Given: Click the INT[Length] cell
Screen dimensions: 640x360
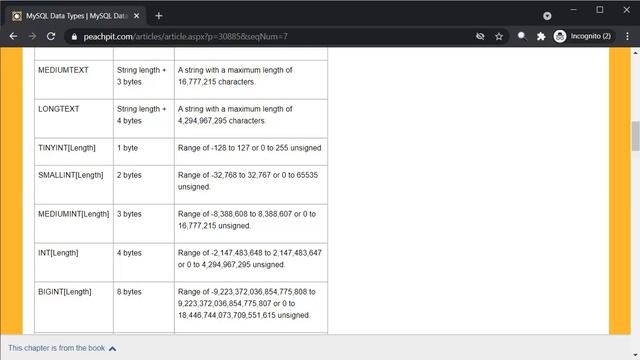Looking at the screenshot, I should (x=74, y=262).
